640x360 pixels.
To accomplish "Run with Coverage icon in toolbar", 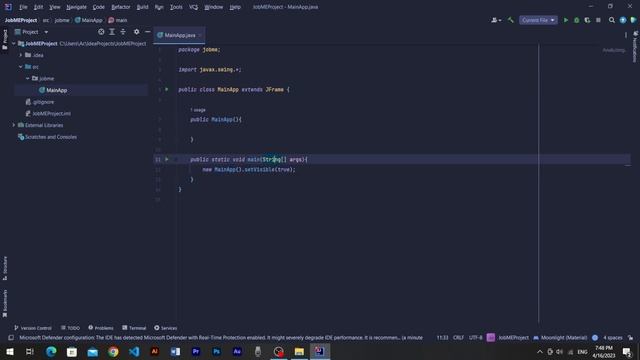I will (587, 20).
